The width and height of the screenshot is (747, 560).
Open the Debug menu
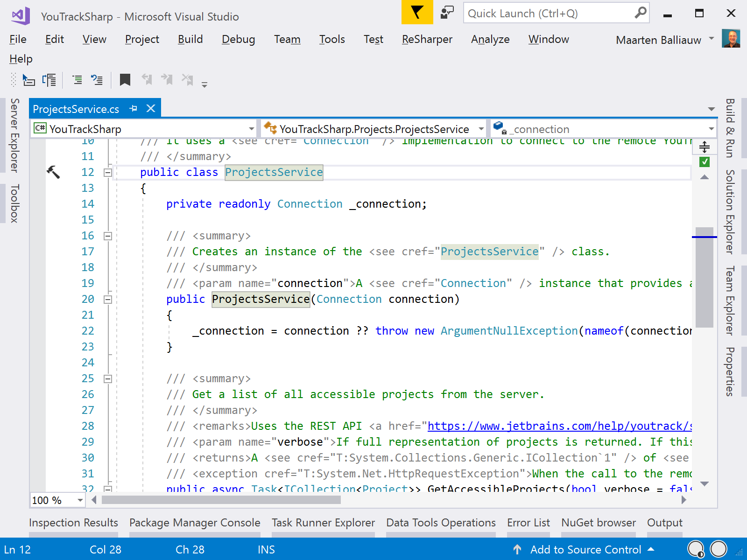238,39
